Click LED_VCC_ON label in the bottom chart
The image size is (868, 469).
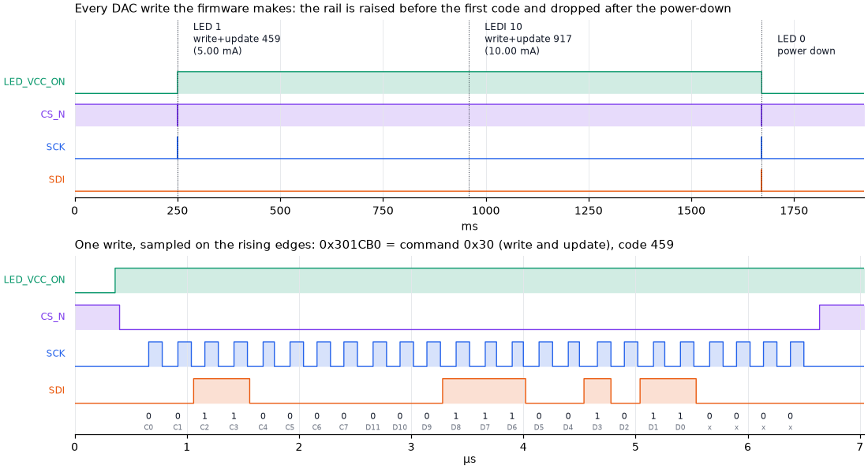(34, 280)
